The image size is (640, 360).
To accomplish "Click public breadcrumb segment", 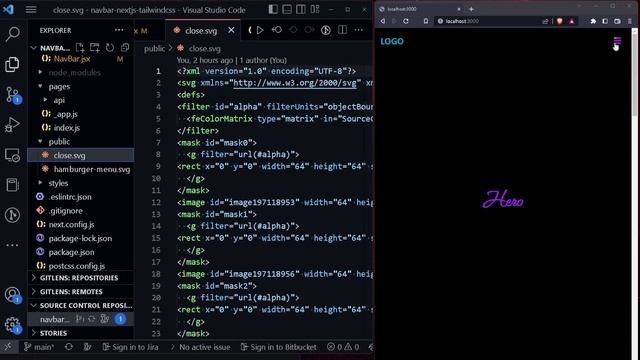I will [154, 48].
